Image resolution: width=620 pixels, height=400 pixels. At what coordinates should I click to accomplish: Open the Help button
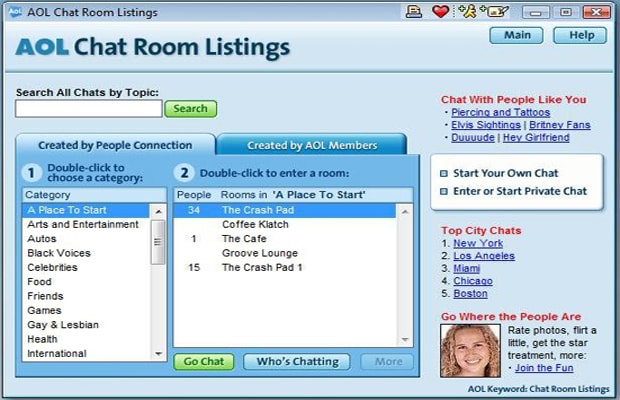tap(580, 36)
